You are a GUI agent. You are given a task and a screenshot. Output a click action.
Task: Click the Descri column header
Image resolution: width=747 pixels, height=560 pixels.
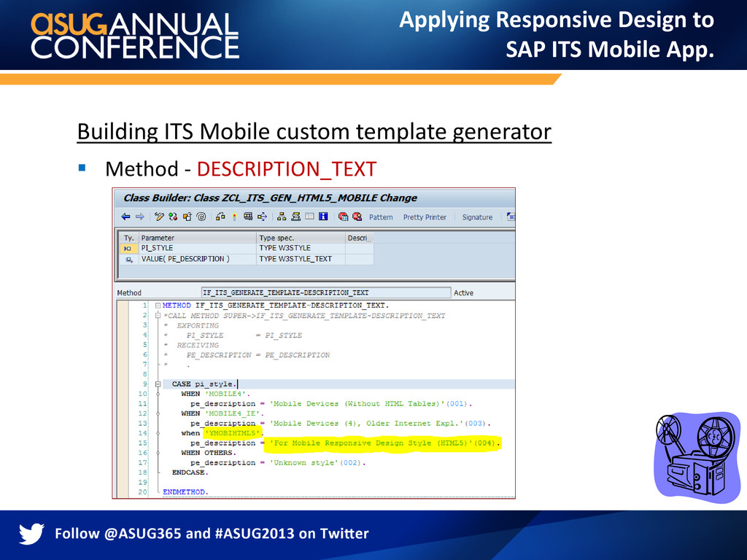(360, 238)
